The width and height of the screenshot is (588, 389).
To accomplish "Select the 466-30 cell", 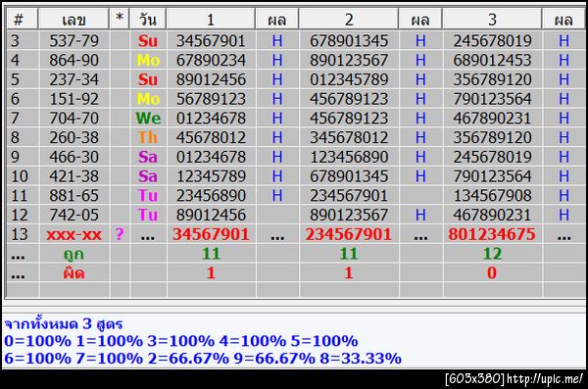I will (x=73, y=157).
